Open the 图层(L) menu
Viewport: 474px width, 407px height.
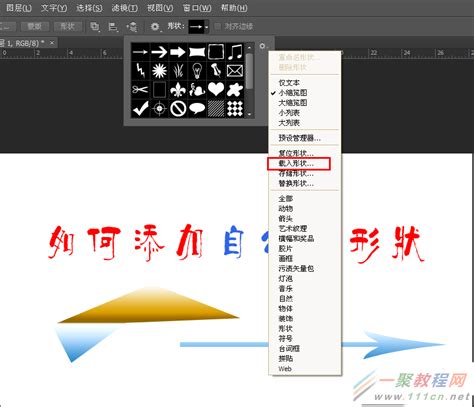coord(19,8)
